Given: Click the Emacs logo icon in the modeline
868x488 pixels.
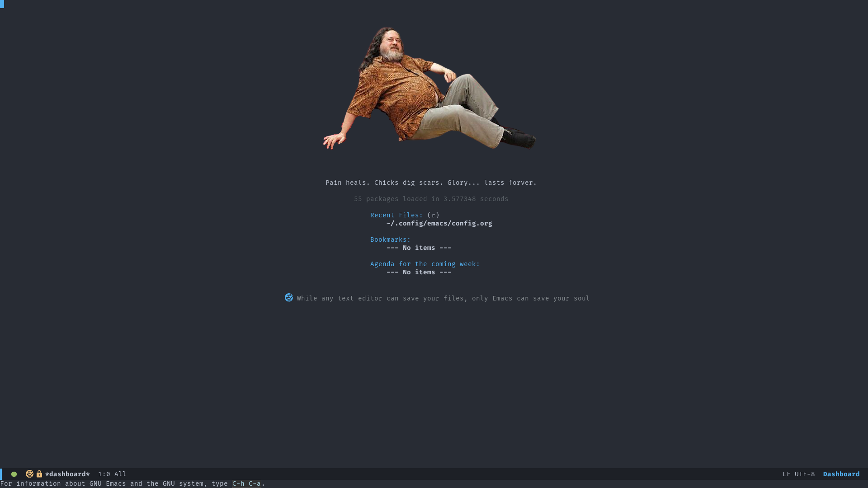Looking at the screenshot, I should (x=29, y=474).
